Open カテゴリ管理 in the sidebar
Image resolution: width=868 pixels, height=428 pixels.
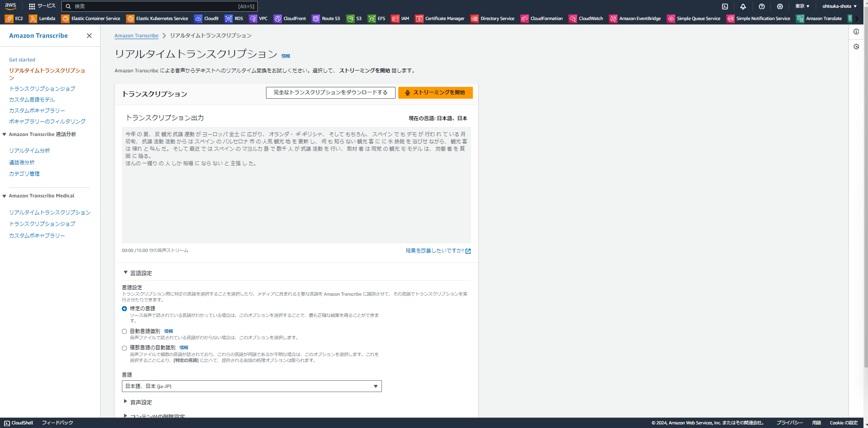25,174
